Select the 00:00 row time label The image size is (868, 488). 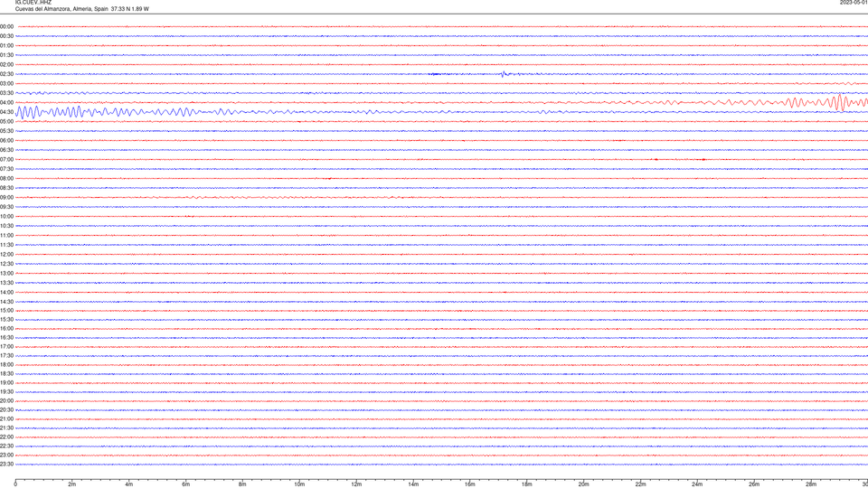6,26
